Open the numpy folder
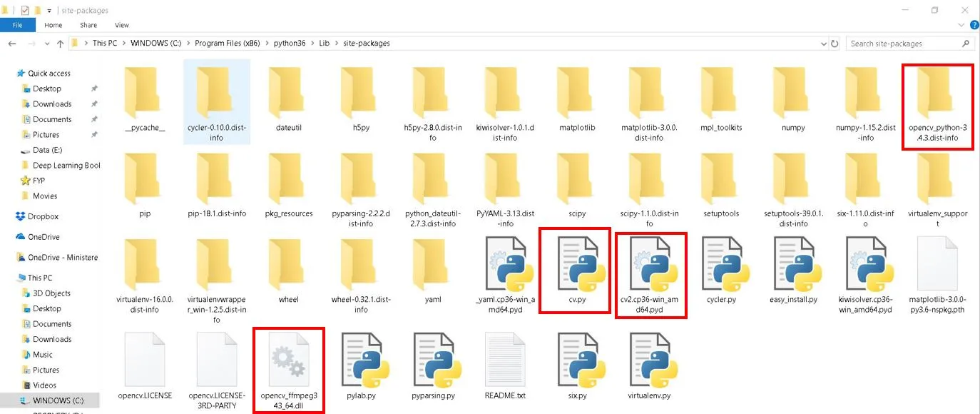 (x=793, y=100)
